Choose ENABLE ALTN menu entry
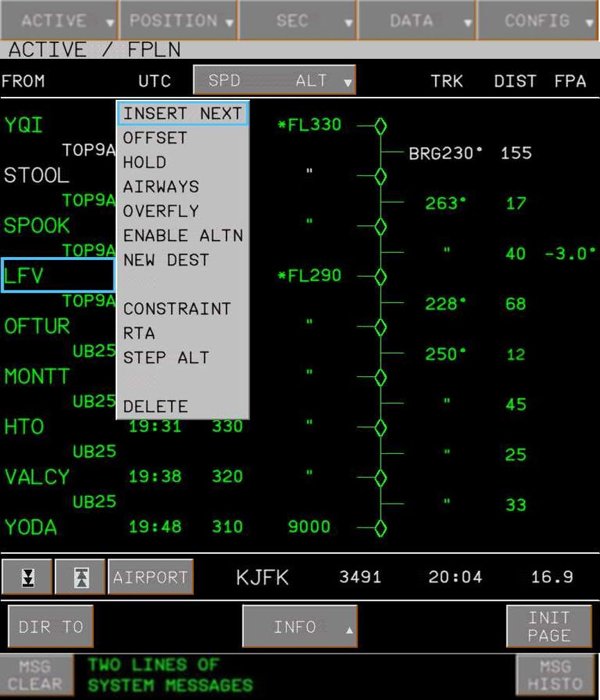Viewport: 600px width, 700px height. point(183,235)
